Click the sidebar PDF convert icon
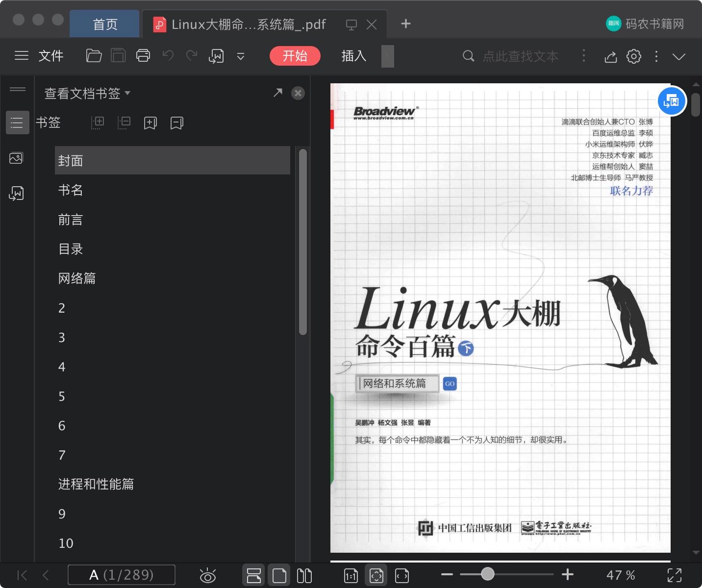This screenshot has height=588, width=702. click(x=16, y=194)
